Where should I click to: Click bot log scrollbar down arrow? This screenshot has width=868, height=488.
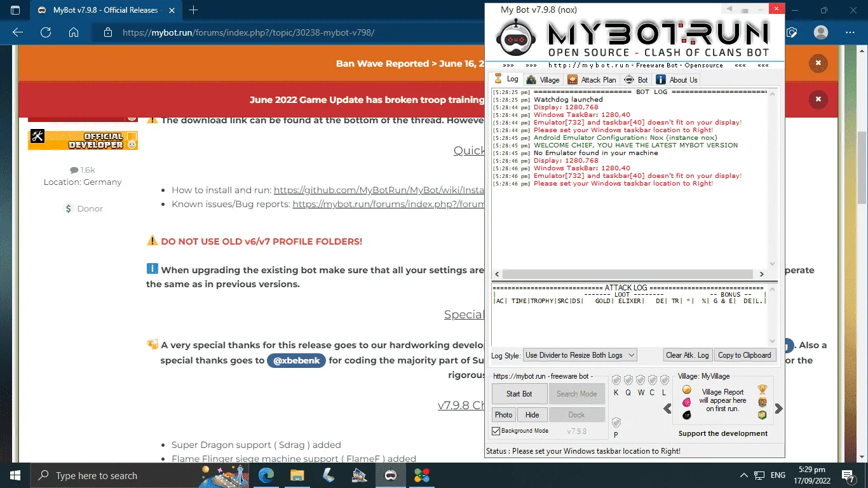[x=773, y=264]
